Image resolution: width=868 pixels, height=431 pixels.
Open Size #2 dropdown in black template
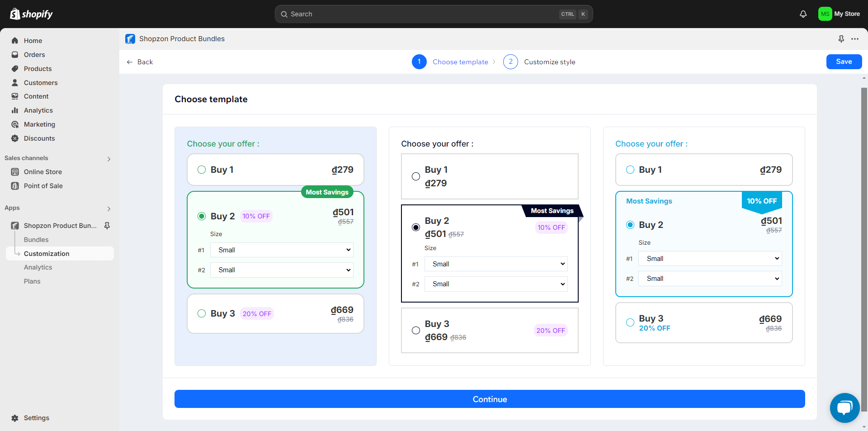coord(496,284)
